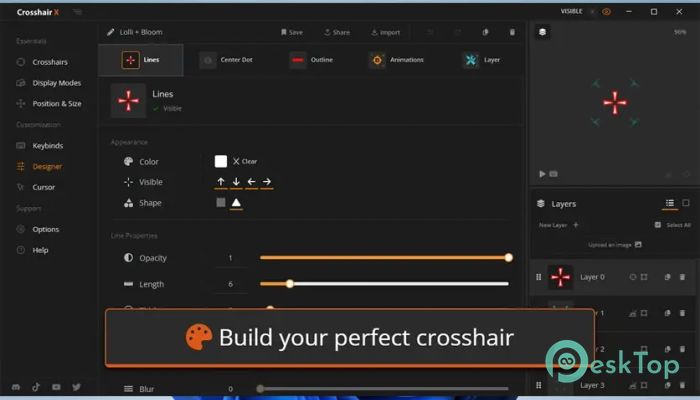Click the Blur slider handle
Screen dimensions: 700x400
(260, 388)
